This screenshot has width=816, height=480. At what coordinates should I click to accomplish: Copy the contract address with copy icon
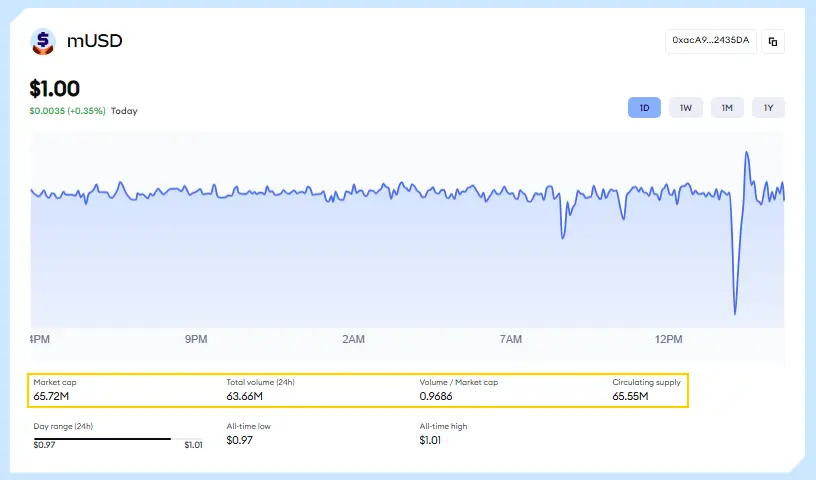pyautogui.click(x=773, y=41)
